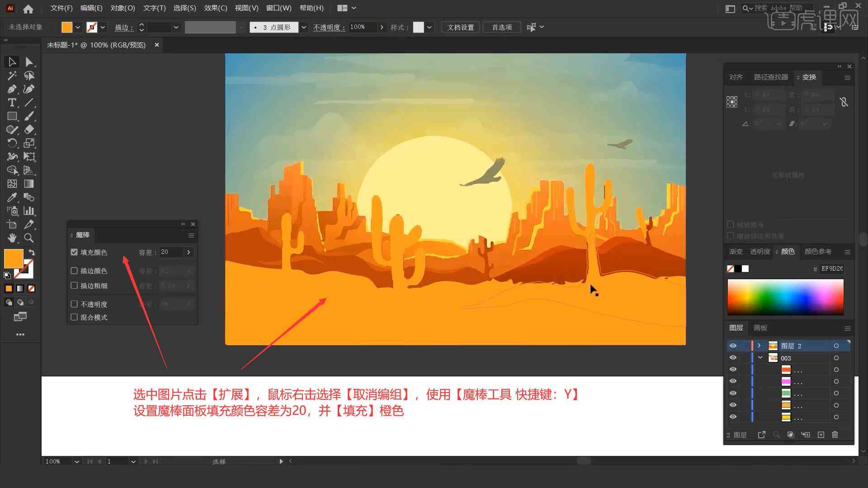This screenshot has width=868, height=488.
Task: Enable 描边颜色 checkbox in Magic Wand
Action: (74, 271)
